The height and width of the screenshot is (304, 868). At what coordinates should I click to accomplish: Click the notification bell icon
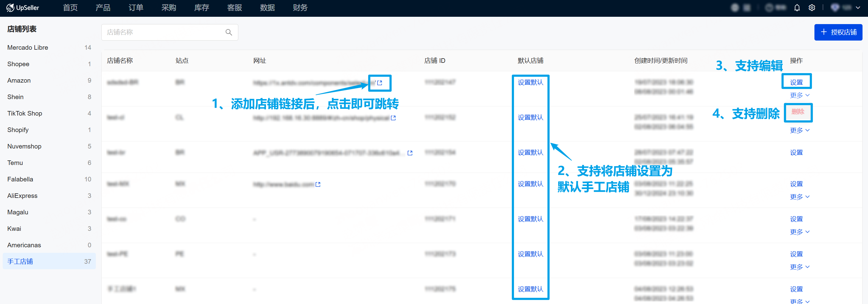796,8
